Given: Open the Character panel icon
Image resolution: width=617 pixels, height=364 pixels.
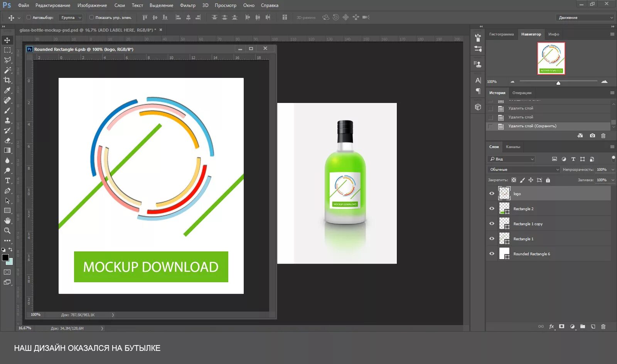Looking at the screenshot, I should (x=478, y=80).
